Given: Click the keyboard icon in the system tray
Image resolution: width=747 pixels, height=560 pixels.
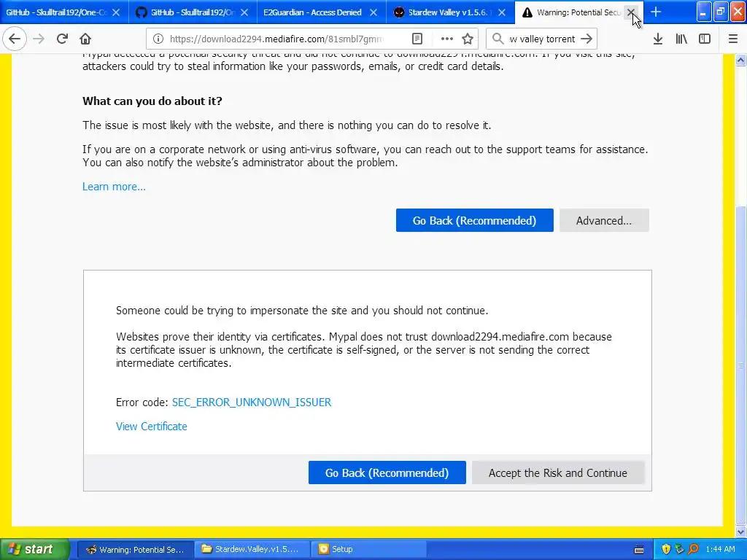Looking at the screenshot, I should pos(639,550).
